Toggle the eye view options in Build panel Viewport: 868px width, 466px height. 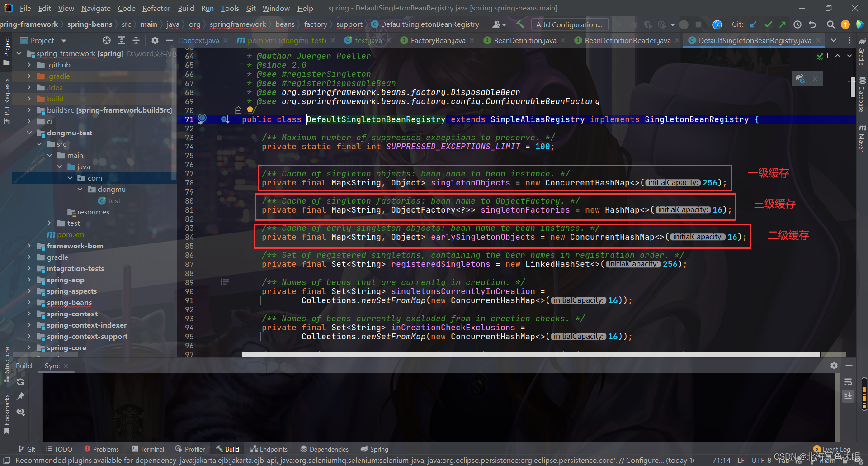click(x=20, y=412)
